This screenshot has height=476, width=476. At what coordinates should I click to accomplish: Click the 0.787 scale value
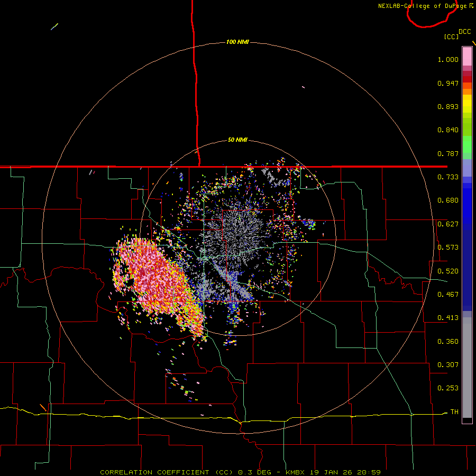(448, 153)
